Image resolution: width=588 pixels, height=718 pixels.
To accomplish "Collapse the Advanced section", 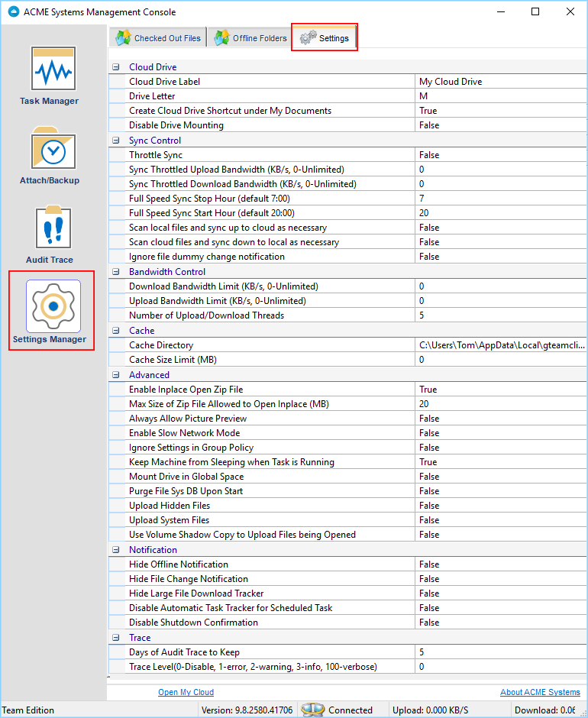I will [116, 374].
